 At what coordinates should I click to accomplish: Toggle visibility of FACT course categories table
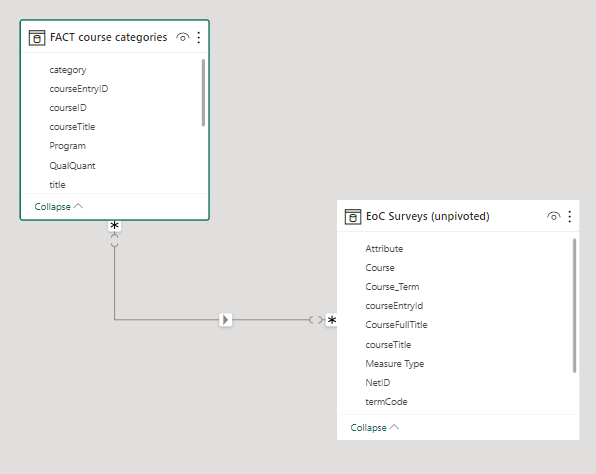[182, 37]
